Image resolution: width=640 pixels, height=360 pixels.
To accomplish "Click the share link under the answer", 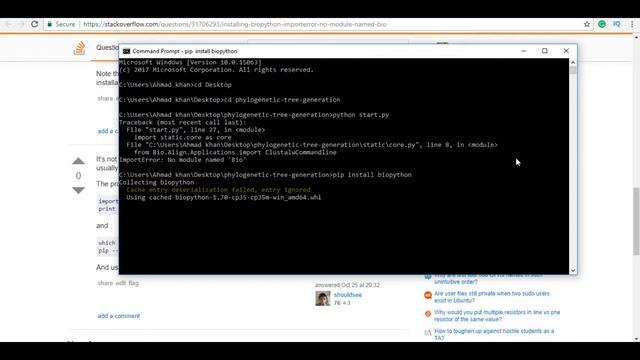I will (105, 283).
